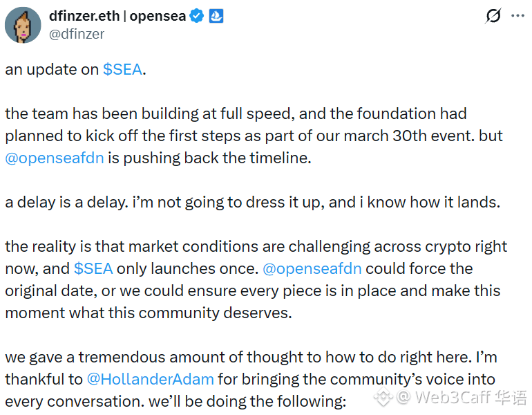The height and width of the screenshot is (415, 532).
Task: Open @openseafdn mention before 'is pushing back'
Action: 55,157
